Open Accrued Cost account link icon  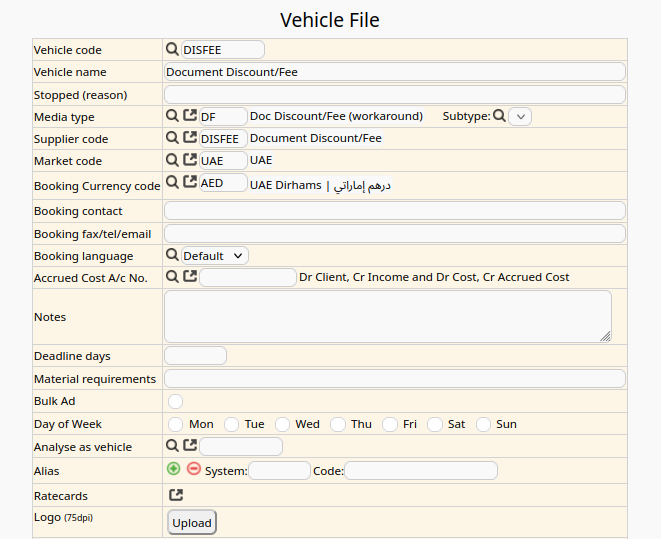(190, 277)
